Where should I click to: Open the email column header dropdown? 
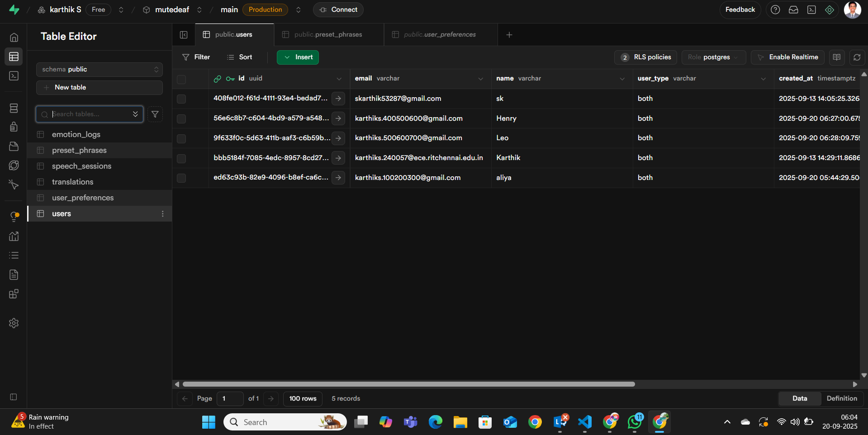coord(480,79)
